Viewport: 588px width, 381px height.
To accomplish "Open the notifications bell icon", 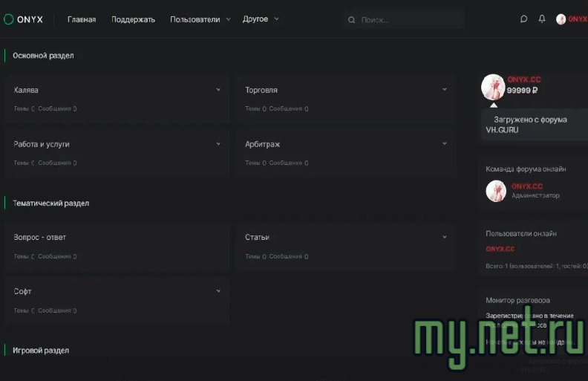I will coord(542,19).
